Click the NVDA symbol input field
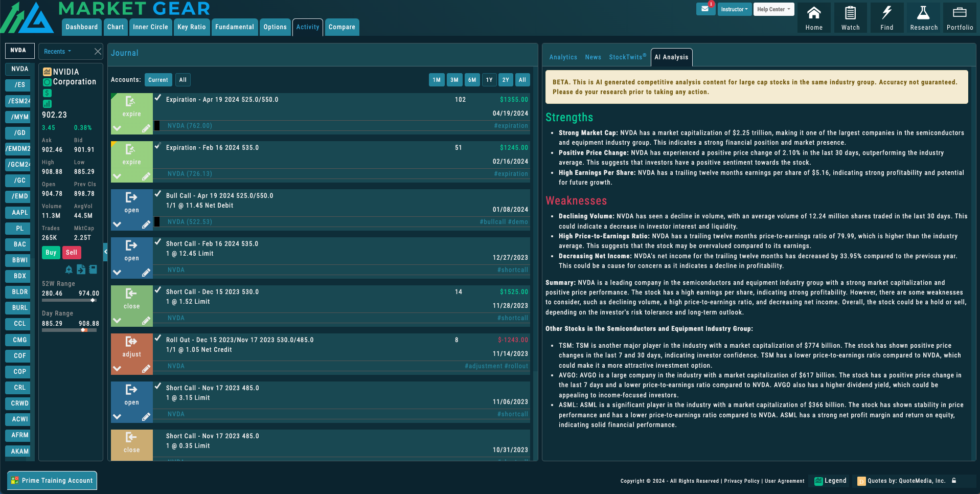The height and width of the screenshot is (494, 980). [19, 51]
